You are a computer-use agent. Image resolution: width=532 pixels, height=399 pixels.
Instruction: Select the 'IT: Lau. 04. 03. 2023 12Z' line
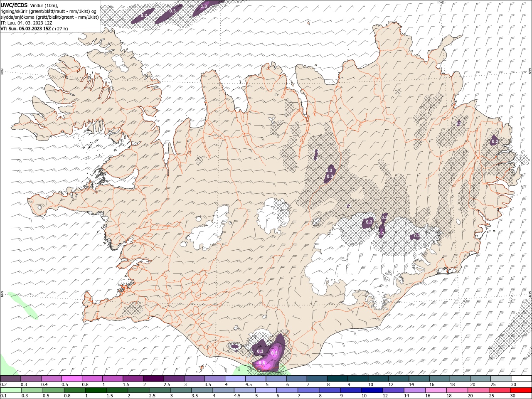26,23
